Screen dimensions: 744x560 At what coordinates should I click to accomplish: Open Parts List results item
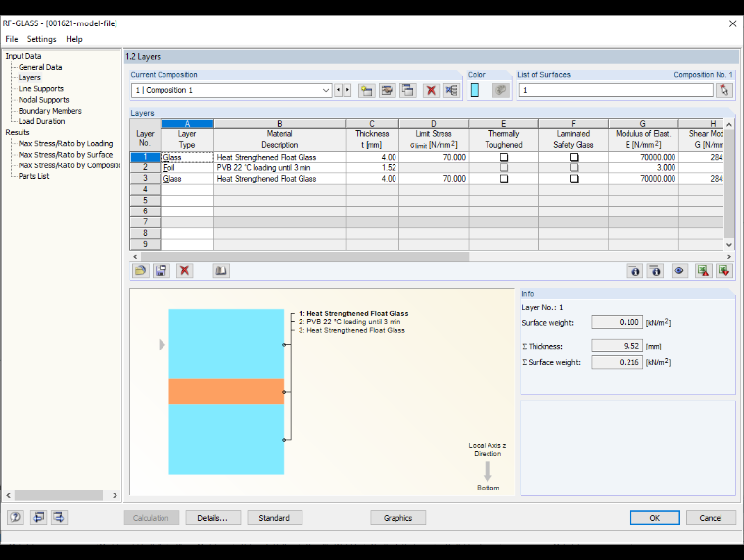point(33,176)
